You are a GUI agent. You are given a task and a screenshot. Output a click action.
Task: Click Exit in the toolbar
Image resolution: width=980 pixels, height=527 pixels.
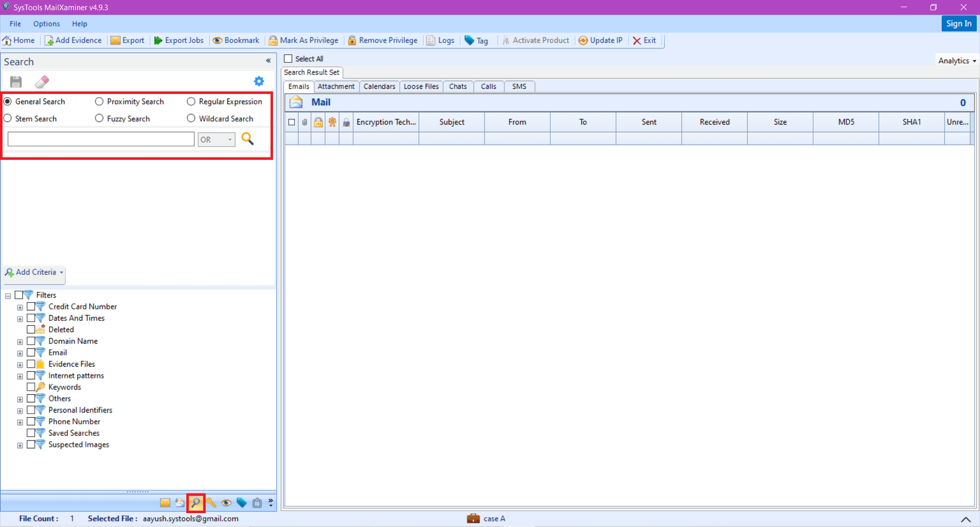pyautogui.click(x=645, y=40)
